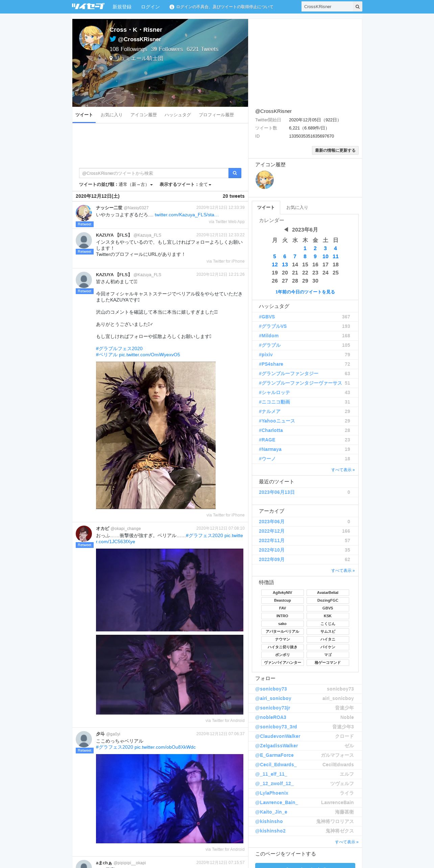
Task: Click the Retweet badge under オカピ's avatar
Action: click(85, 545)
